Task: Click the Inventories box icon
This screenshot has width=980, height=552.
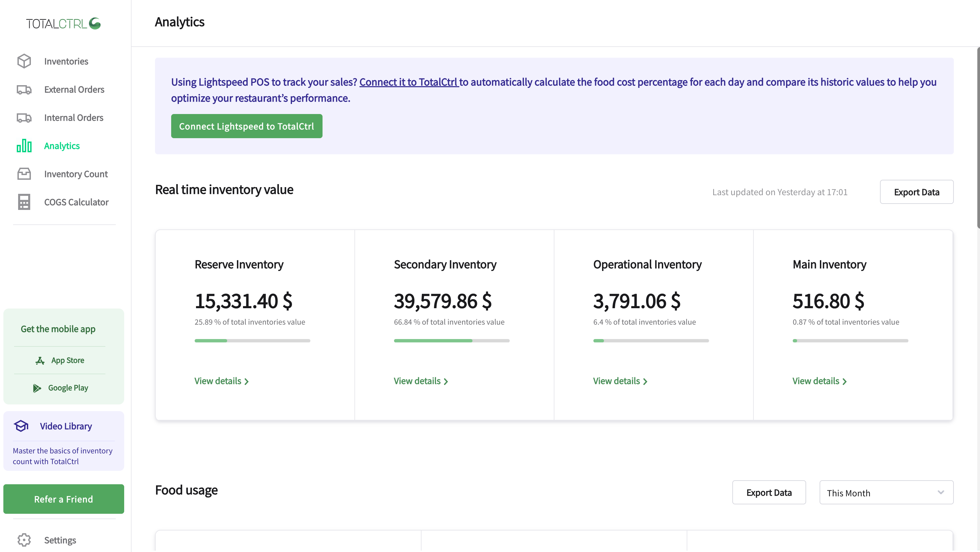Action: coord(24,61)
